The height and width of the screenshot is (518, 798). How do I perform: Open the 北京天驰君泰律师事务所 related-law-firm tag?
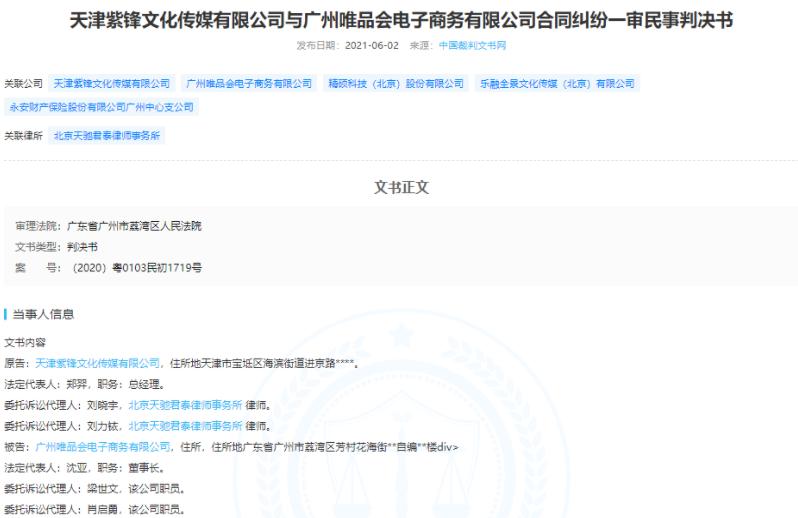click(x=107, y=136)
